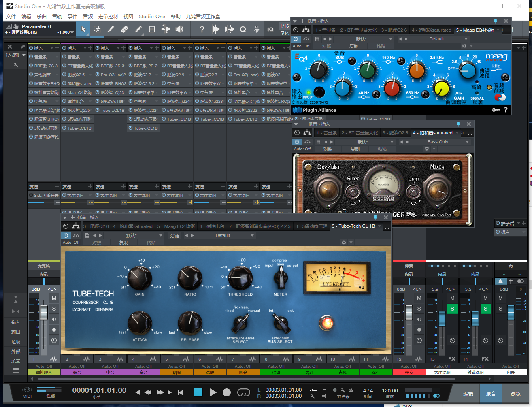This screenshot has width=532, height=407.
Task: Select the Eraser tool
Action: tap(124, 29)
